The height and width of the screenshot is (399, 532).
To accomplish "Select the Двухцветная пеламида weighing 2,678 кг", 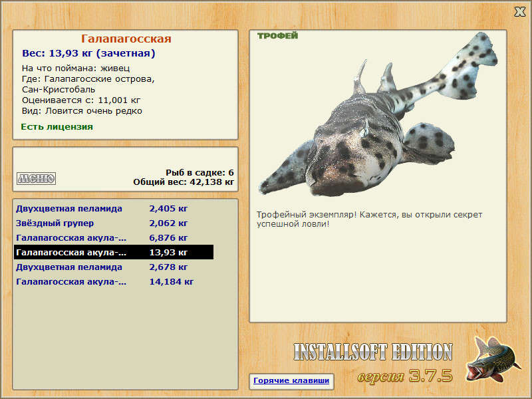I will (114, 267).
